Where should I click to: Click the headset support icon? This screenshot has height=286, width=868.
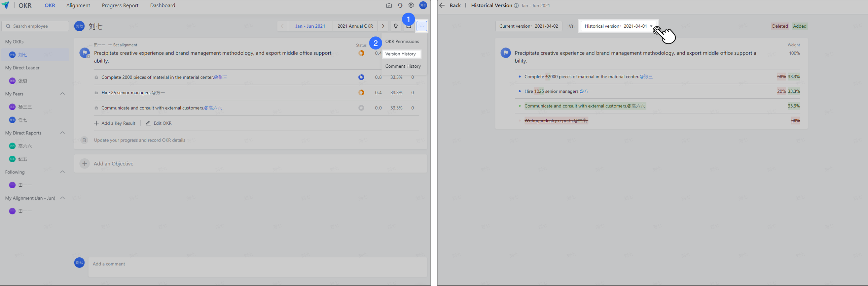400,5
